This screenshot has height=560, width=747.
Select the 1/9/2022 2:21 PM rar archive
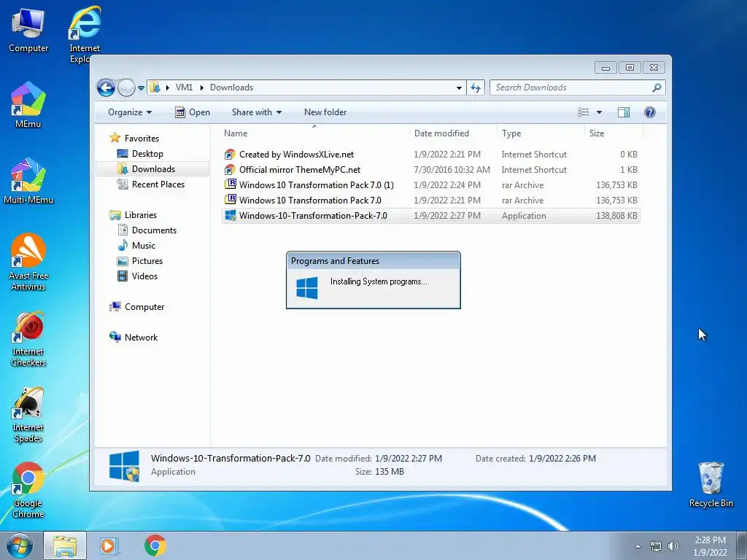click(430, 200)
